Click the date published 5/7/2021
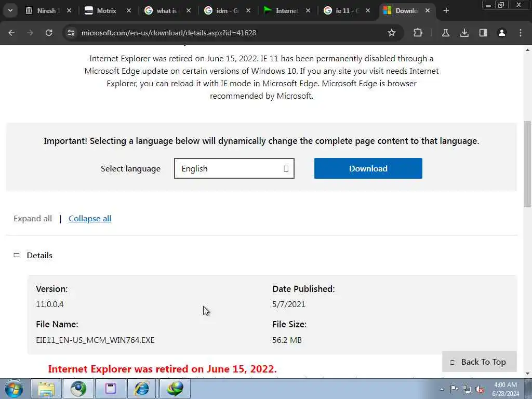 click(x=289, y=304)
